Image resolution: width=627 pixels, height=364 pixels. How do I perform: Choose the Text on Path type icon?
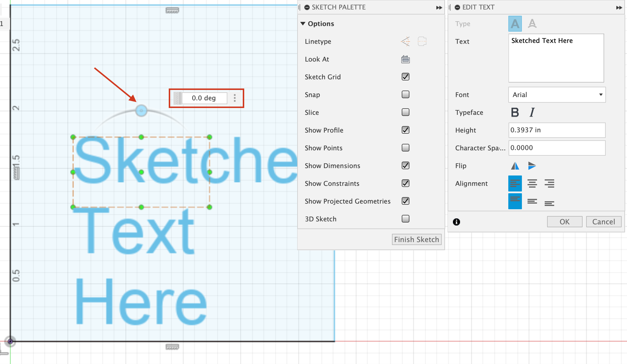coord(532,24)
